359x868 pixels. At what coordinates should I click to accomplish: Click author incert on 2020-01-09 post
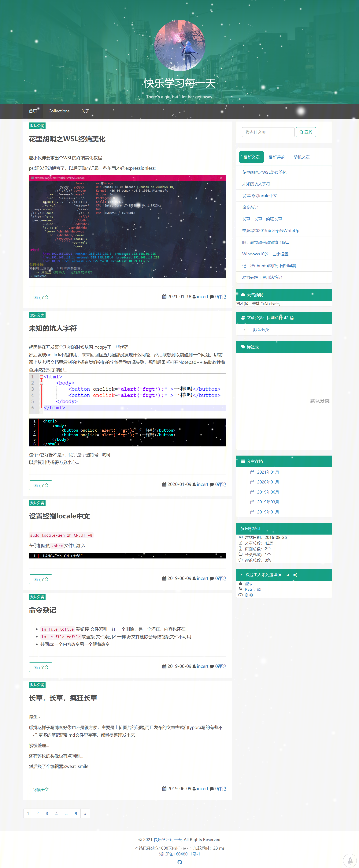[202, 484]
